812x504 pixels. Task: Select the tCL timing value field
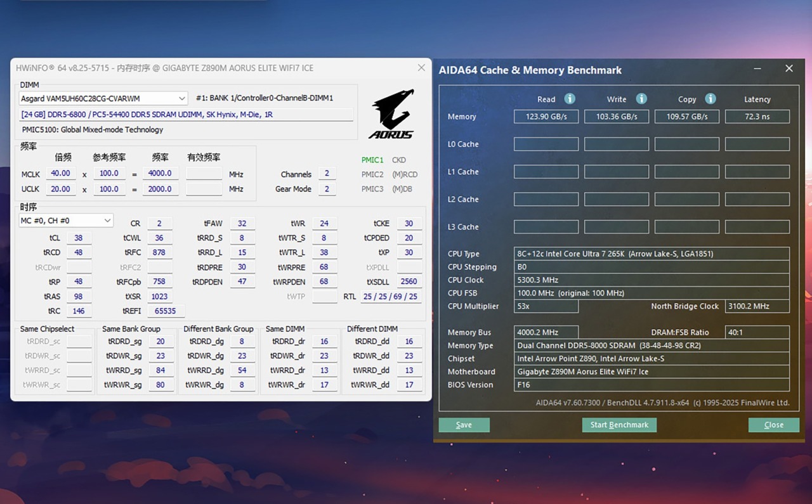pyautogui.click(x=78, y=238)
